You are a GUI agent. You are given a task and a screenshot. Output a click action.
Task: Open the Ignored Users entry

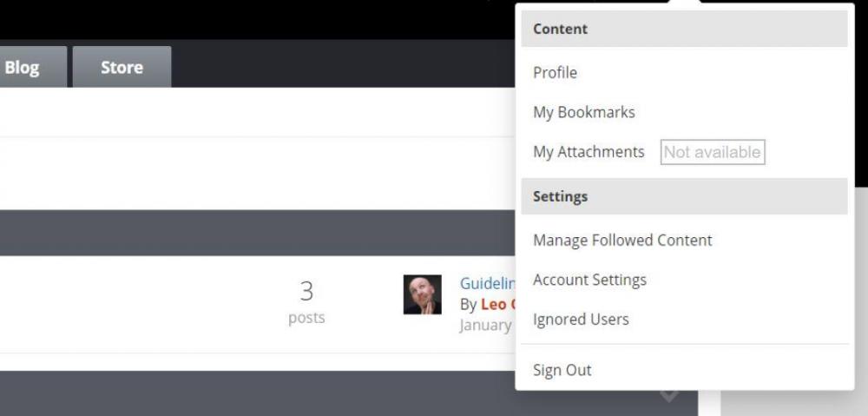[581, 319]
